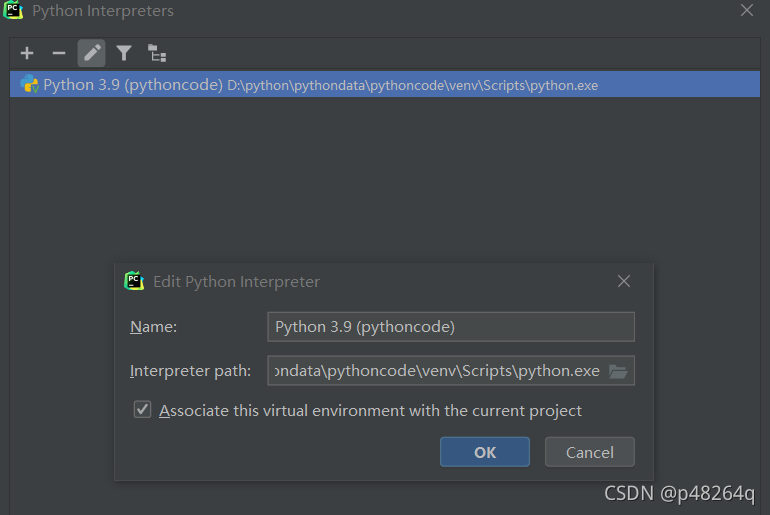Close the Edit Python Interpreter dialog
770x515 pixels.
point(624,281)
